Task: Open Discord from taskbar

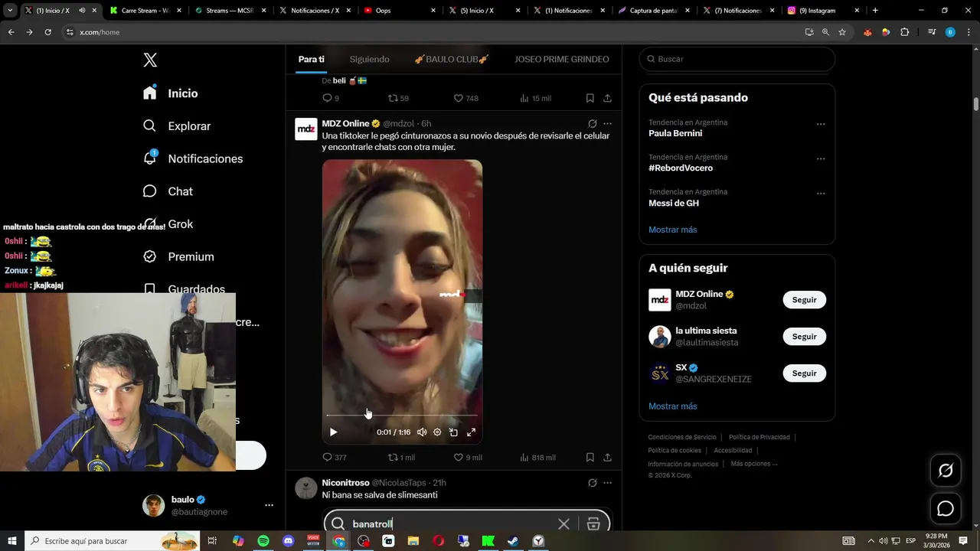Action: click(x=288, y=541)
